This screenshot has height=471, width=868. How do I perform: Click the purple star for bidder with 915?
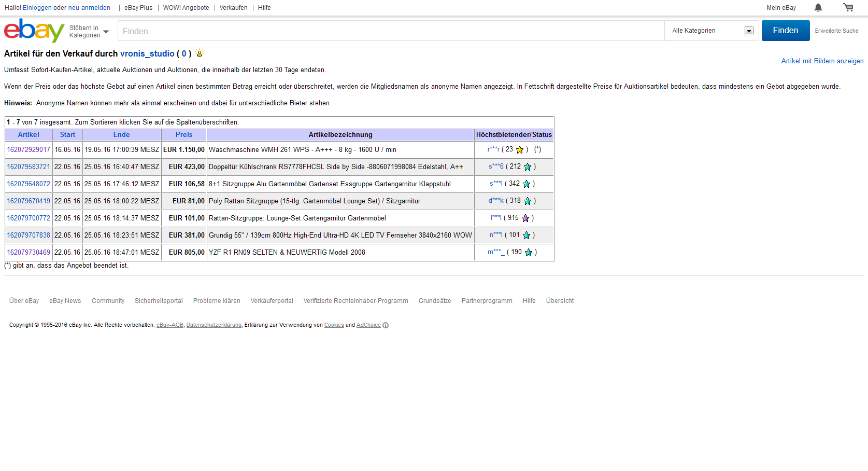pos(525,218)
